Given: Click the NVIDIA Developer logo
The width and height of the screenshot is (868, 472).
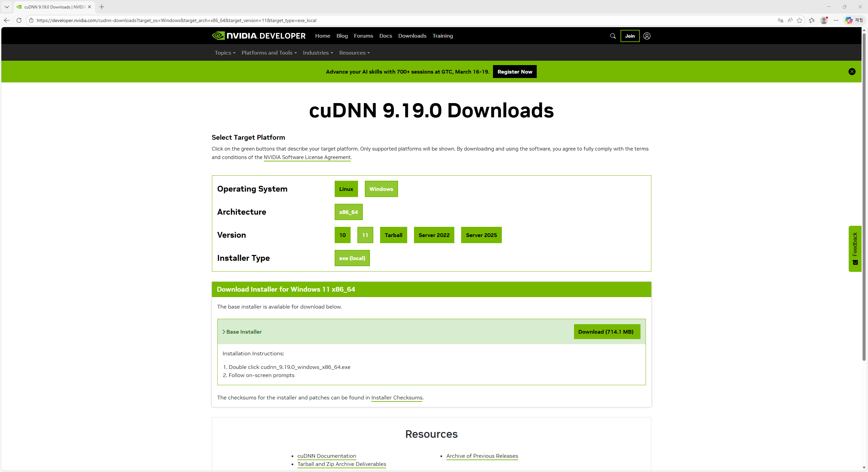Looking at the screenshot, I should coord(258,36).
